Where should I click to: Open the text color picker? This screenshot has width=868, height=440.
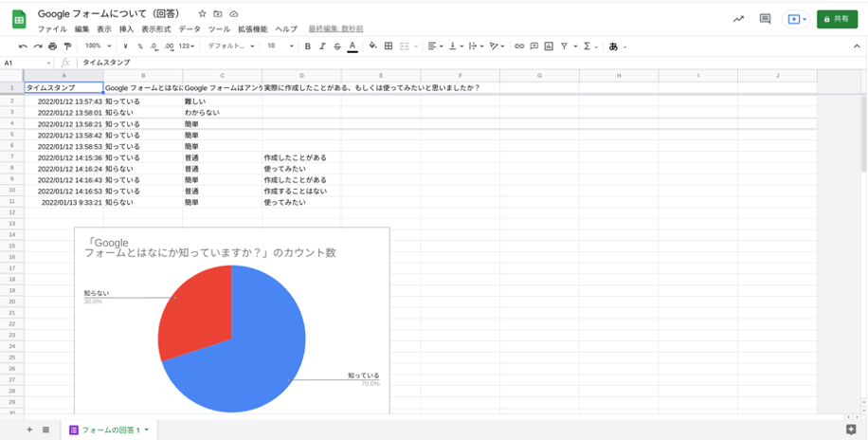pos(353,46)
